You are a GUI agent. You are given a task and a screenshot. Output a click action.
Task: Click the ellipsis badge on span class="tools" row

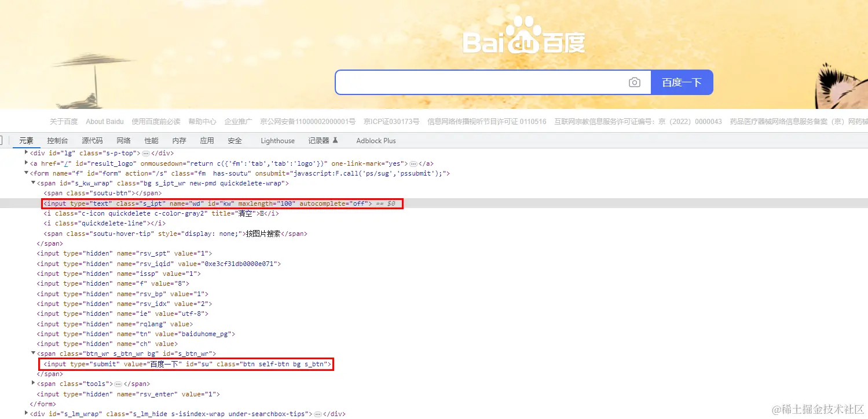coord(118,384)
